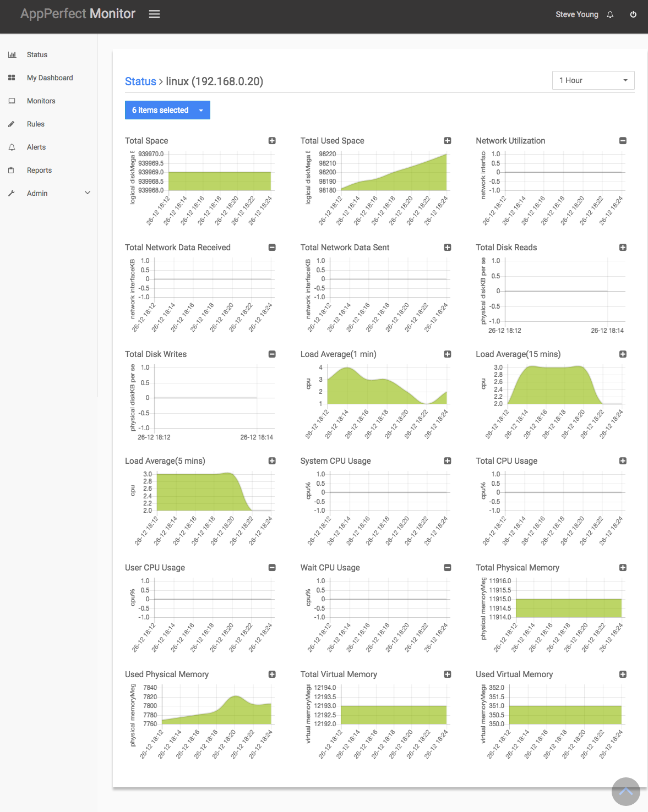The height and width of the screenshot is (812, 648).
Task: Toggle minus icon on User CPU Usage
Action: [272, 568]
